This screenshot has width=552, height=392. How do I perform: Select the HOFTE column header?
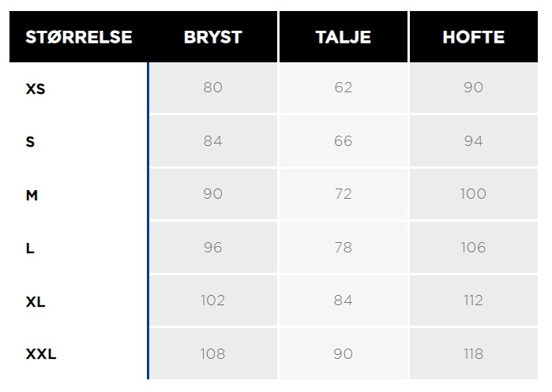click(x=474, y=37)
